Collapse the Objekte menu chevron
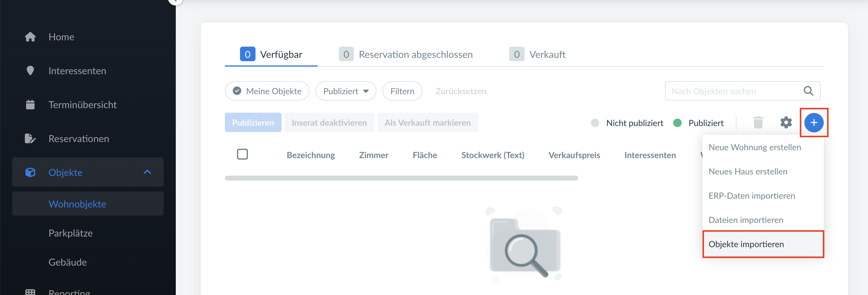868x295 pixels. click(147, 172)
